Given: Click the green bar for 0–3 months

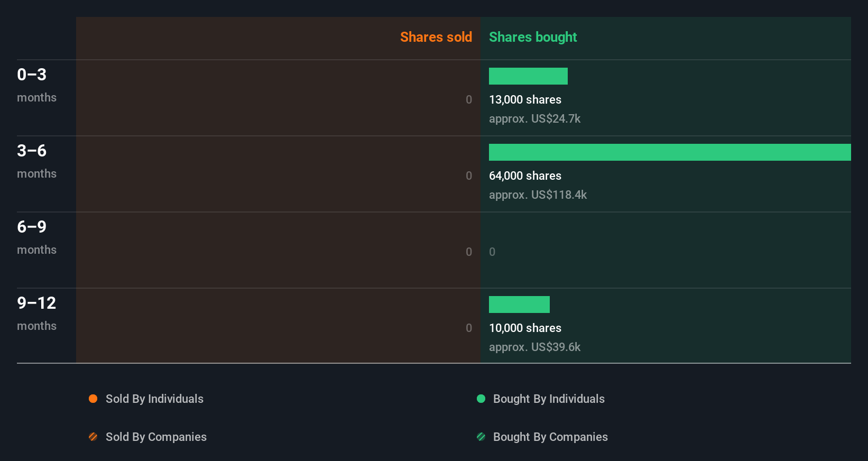Looking at the screenshot, I should 528,76.
